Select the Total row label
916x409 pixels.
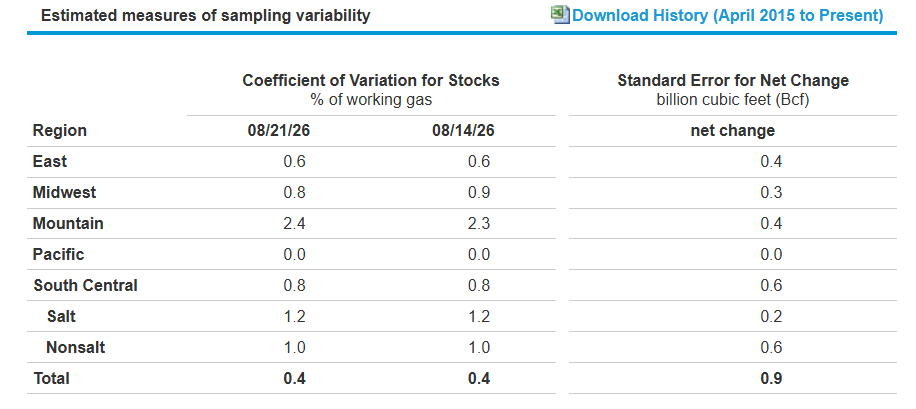point(51,378)
